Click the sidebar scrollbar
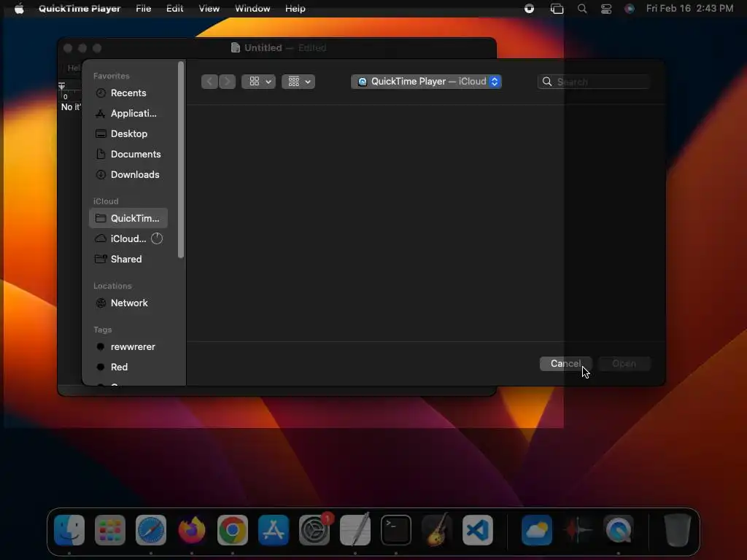The width and height of the screenshot is (747, 560). (x=181, y=160)
